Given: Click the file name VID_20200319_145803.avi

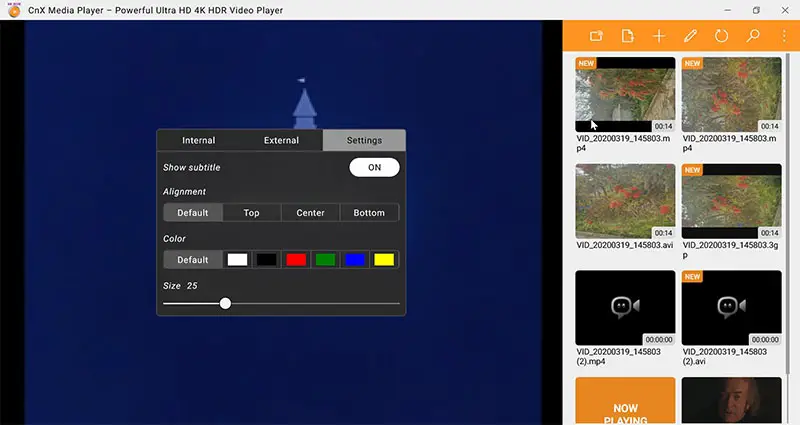Looking at the screenshot, I should click(x=625, y=245).
